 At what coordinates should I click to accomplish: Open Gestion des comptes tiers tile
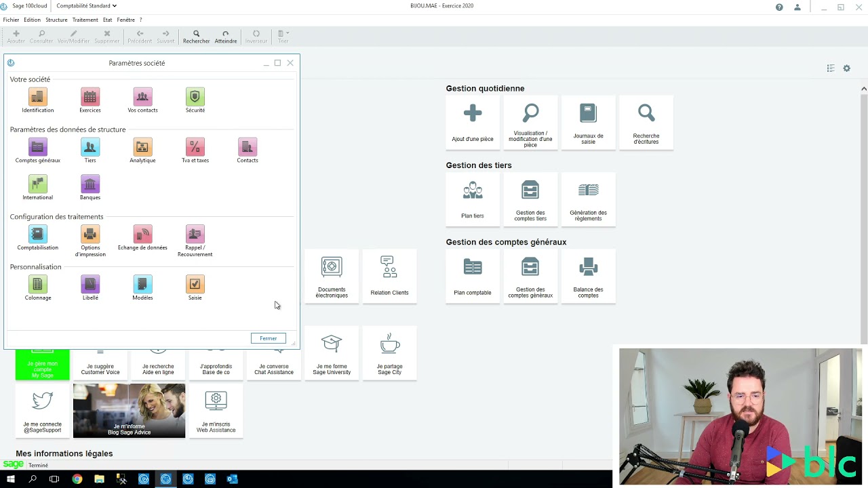pyautogui.click(x=530, y=199)
